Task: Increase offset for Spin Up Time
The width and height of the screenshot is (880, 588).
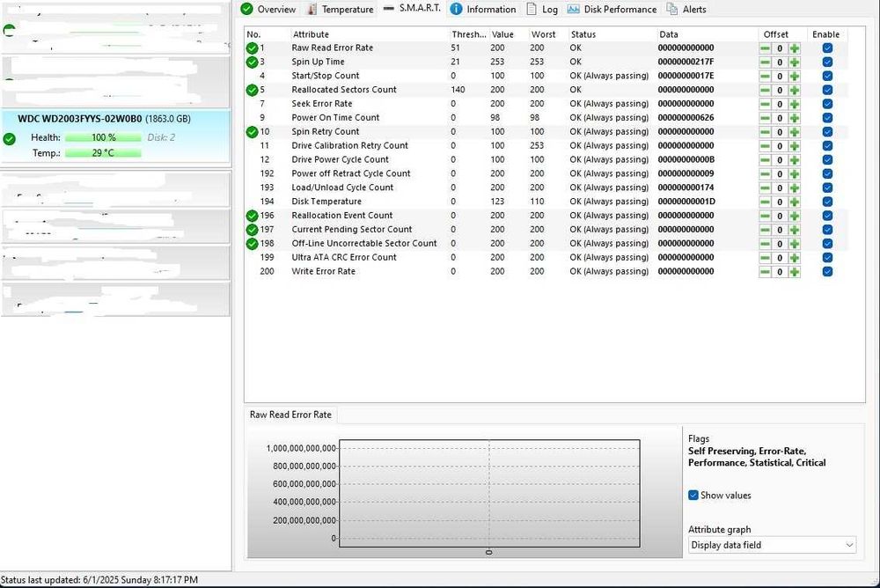Action: (794, 62)
